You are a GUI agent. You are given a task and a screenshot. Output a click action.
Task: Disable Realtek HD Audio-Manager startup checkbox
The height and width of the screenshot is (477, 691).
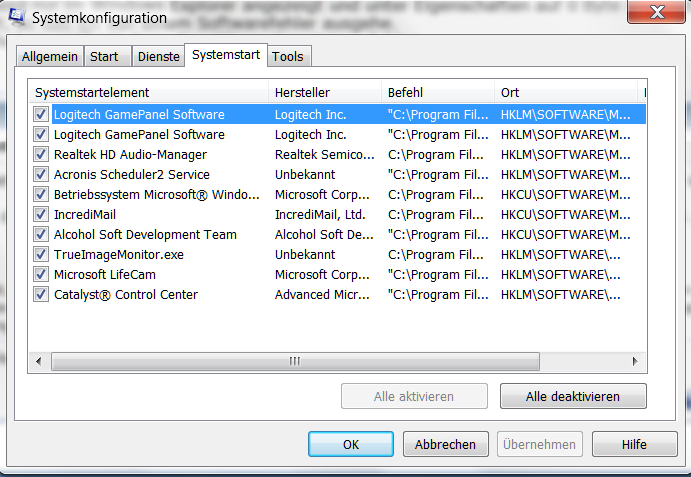point(41,155)
